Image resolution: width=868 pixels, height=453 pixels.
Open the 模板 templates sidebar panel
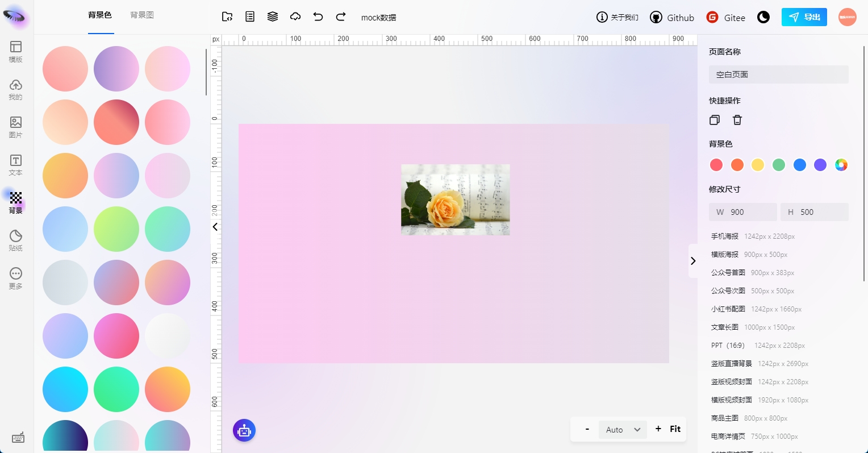pyautogui.click(x=16, y=51)
